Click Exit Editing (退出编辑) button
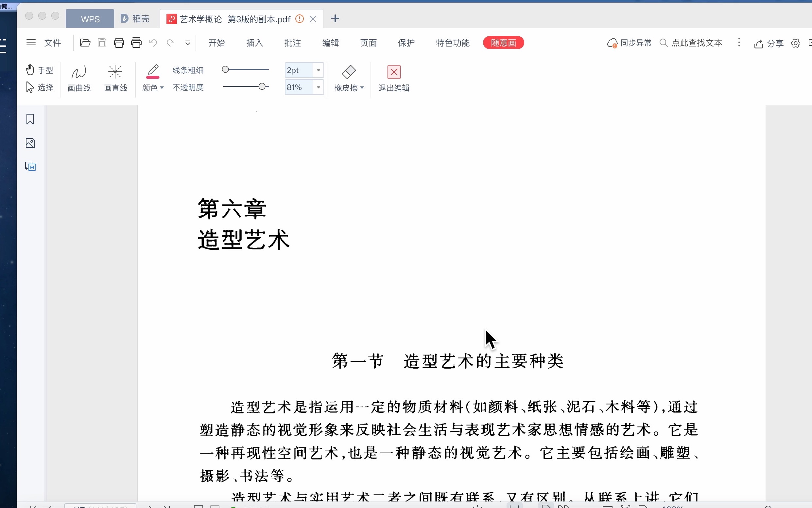 click(x=394, y=79)
